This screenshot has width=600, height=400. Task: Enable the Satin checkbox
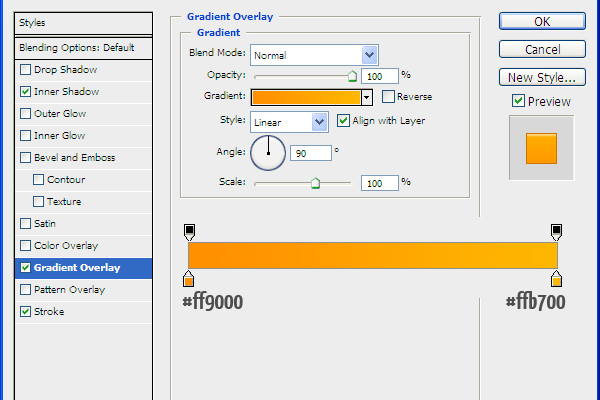click(x=26, y=224)
